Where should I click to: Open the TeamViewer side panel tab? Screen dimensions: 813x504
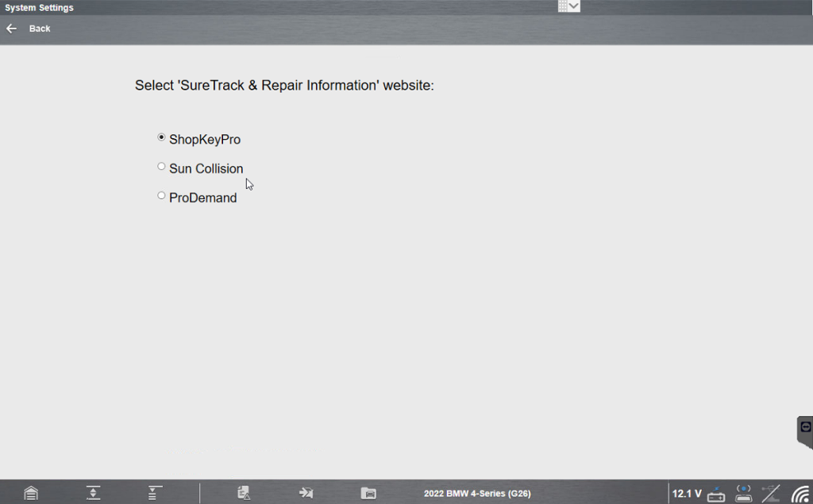click(x=805, y=432)
